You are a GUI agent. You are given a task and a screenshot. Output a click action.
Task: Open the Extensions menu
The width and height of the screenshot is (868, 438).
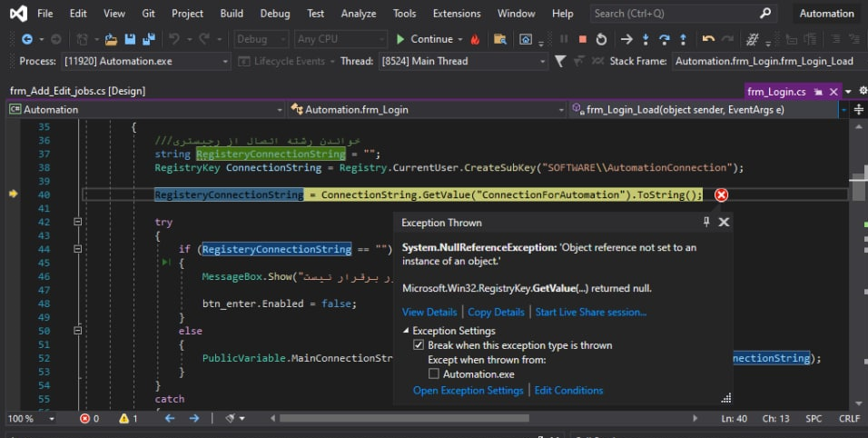(x=456, y=14)
